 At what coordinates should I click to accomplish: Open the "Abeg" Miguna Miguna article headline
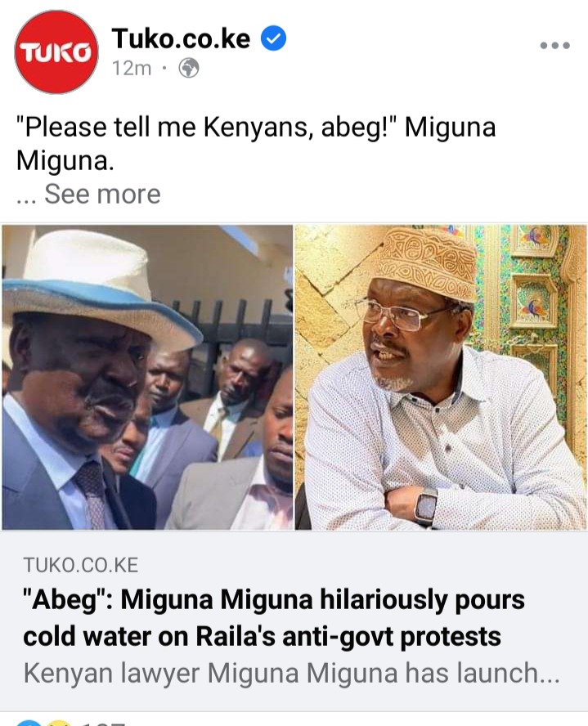tap(274, 617)
